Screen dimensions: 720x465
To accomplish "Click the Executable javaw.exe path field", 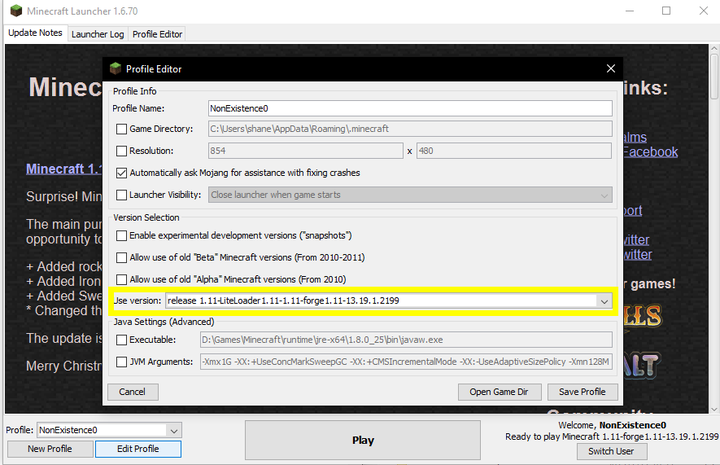I will tap(406, 340).
